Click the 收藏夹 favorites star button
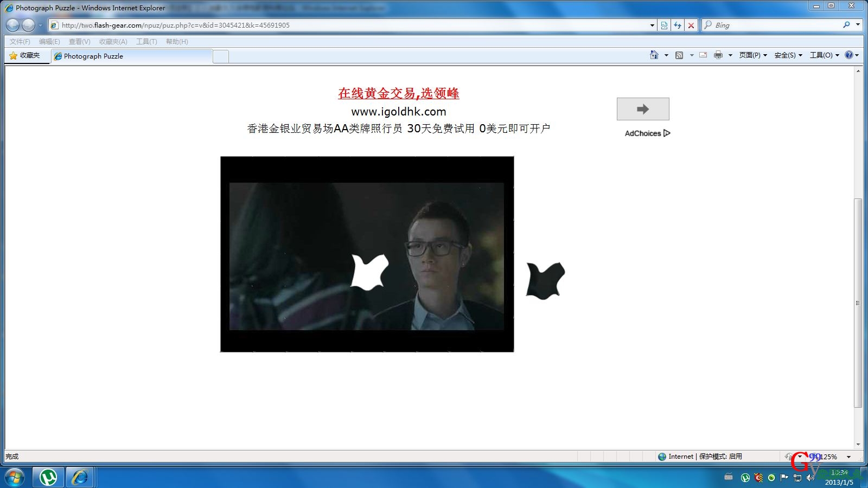The height and width of the screenshot is (488, 868). pyautogui.click(x=25, y=55)
